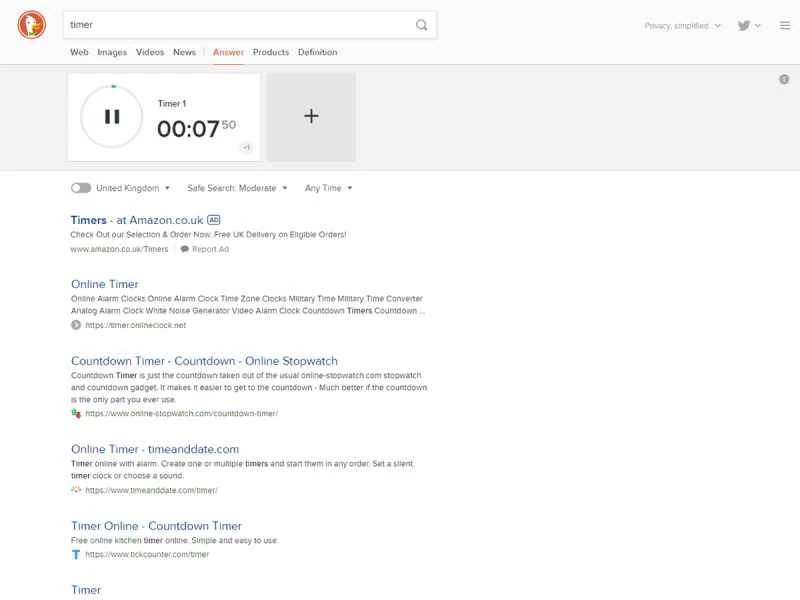Screen dimensions: 800x600
Task: Click the expand arrow on the timer card
Action: point(247,148)
